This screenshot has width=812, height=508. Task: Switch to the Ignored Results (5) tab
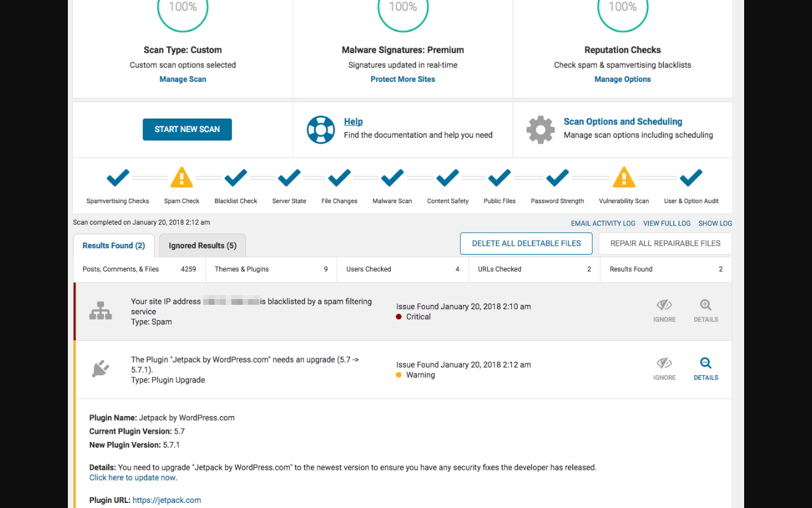pyautogui.click(x=202, y=246)
